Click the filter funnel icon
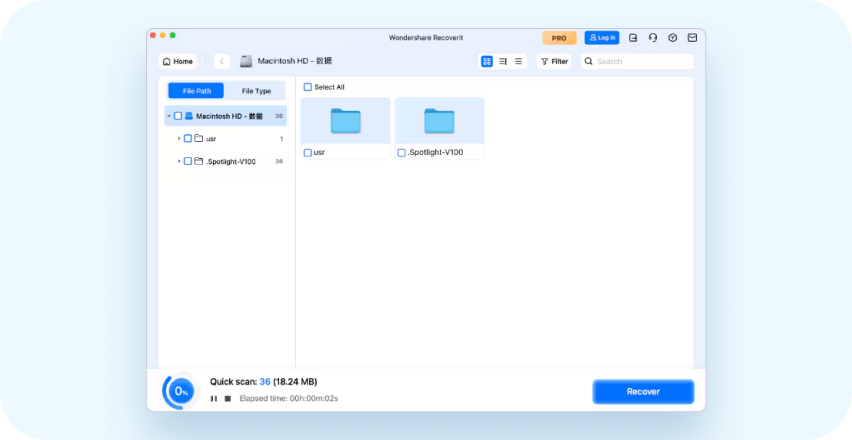Screen dimensions: 852x440 click(544, 61)
